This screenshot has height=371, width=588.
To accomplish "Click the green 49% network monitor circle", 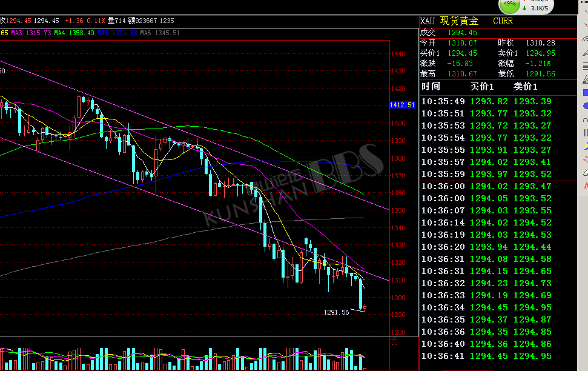I will (510, 4).
